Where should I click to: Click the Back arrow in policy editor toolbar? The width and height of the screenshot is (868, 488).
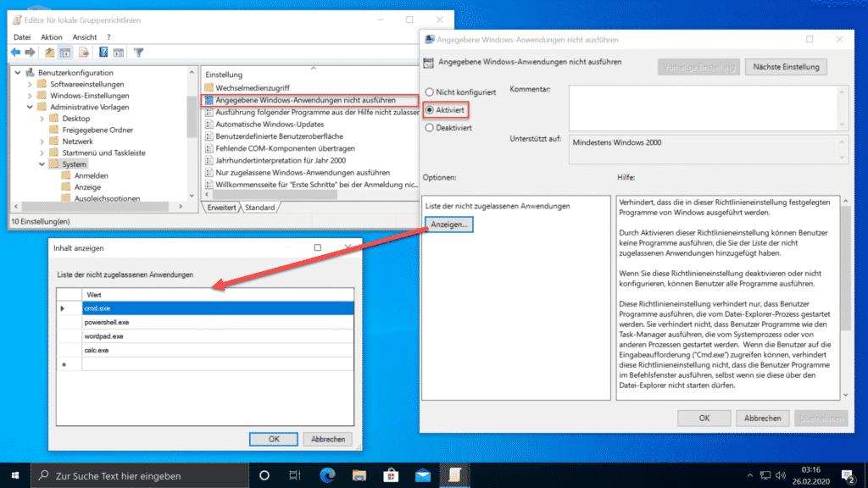point(15,53)
